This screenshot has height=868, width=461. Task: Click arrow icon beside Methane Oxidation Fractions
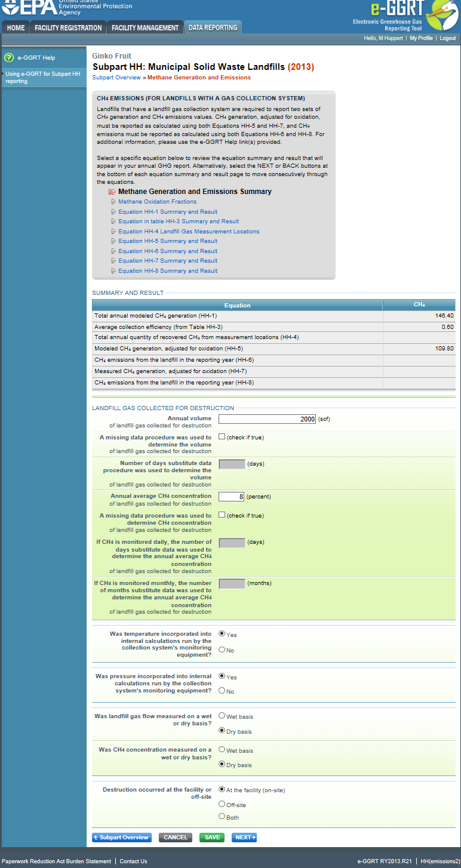pyautogui.click(x=113, y=202)
